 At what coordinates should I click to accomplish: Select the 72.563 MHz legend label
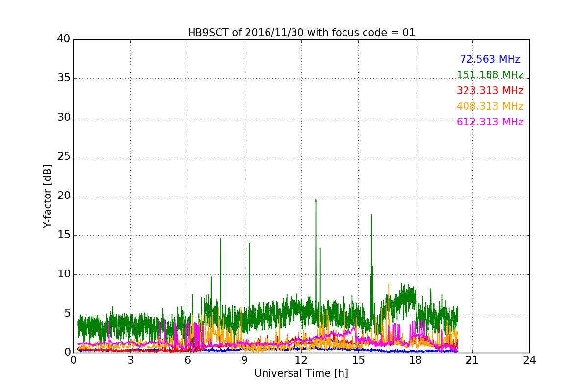[x=490, y=59]
